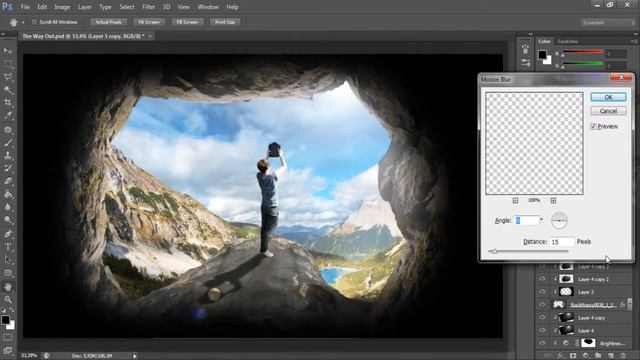The width and height of the screenshot is (640, 360).
Task: Click the foreground color swatch in toolbox
Action: tap(5, 320)
